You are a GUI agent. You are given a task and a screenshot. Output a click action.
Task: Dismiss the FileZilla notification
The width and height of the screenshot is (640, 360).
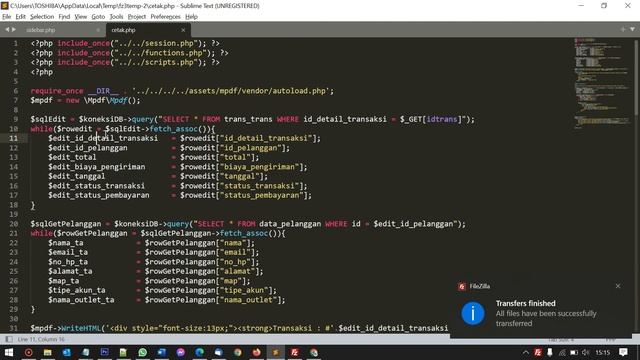618,286
